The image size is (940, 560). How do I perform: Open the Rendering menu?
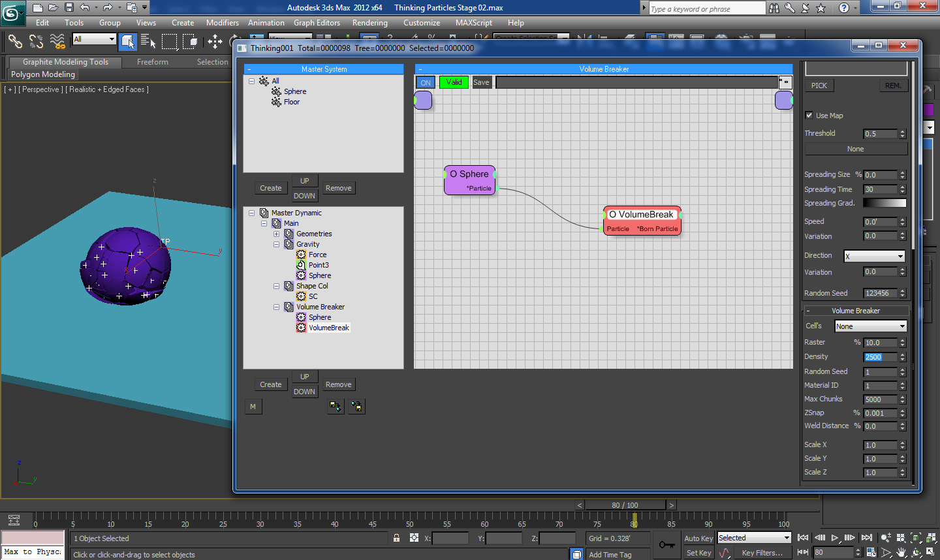370,22
